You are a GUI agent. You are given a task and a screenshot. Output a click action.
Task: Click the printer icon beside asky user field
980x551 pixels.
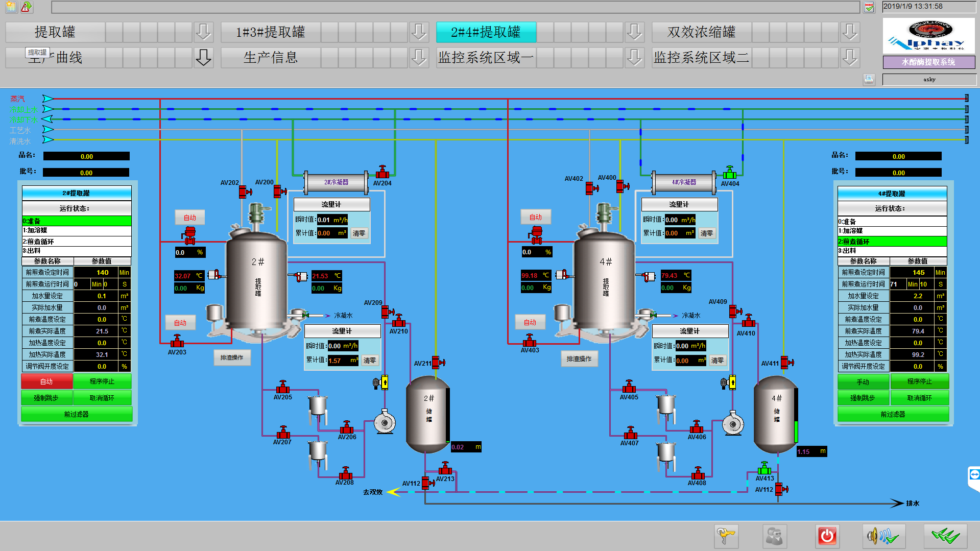click(x=869, y=79)
